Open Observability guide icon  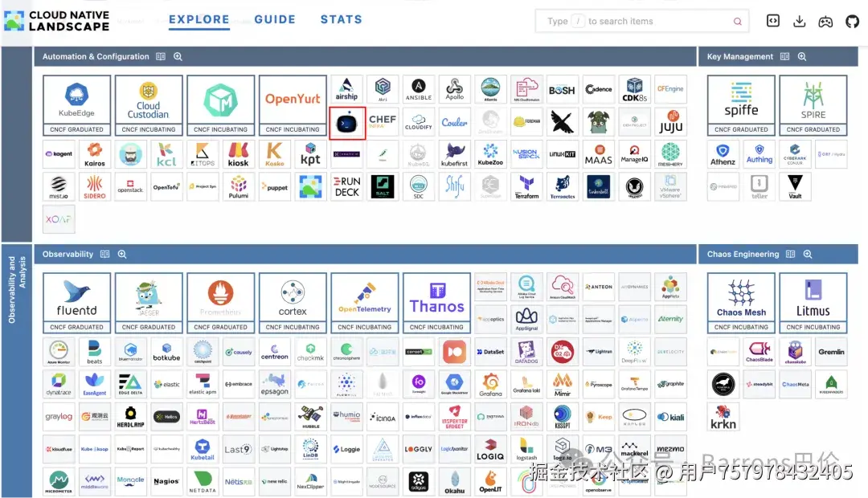tap(104, 254)
